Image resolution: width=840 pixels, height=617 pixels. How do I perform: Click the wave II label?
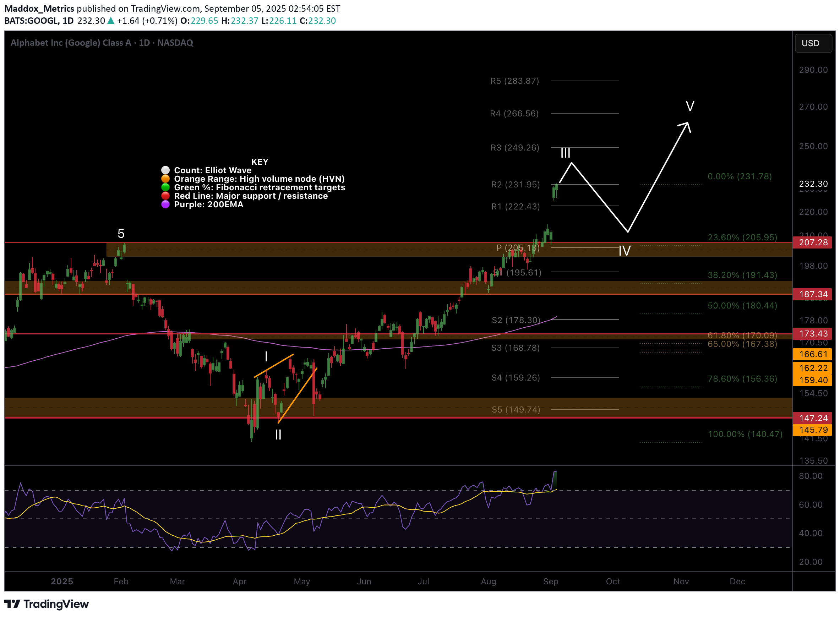click(x=278, y=435)
